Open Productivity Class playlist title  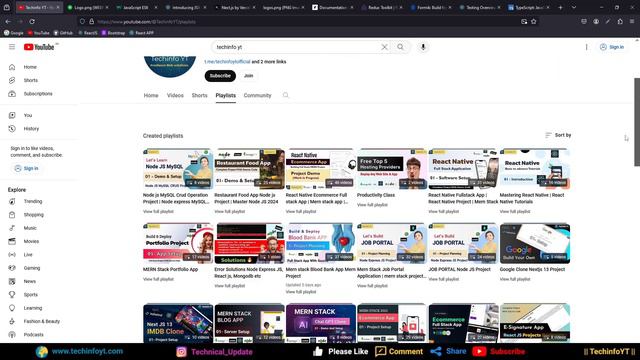pos(376,195)
